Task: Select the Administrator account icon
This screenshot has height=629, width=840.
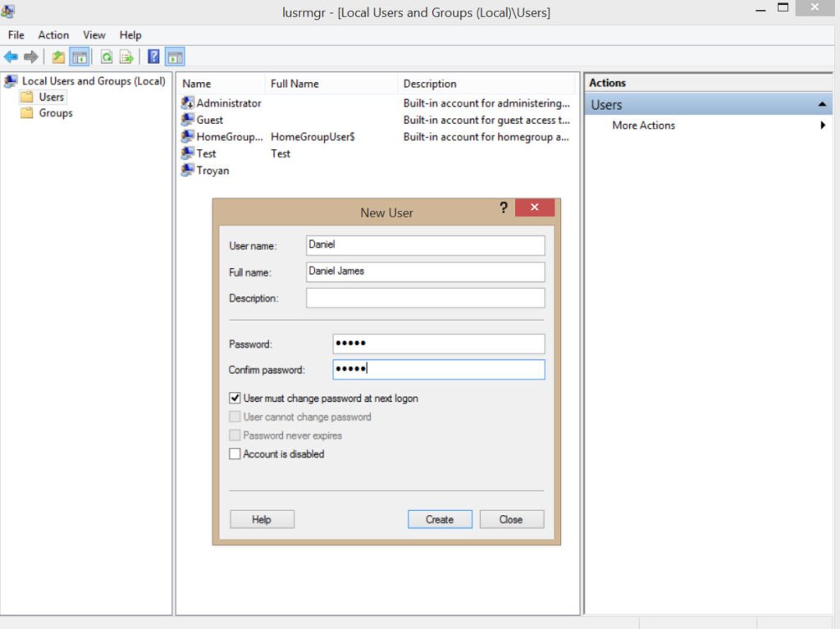Action: click(187, 103)
